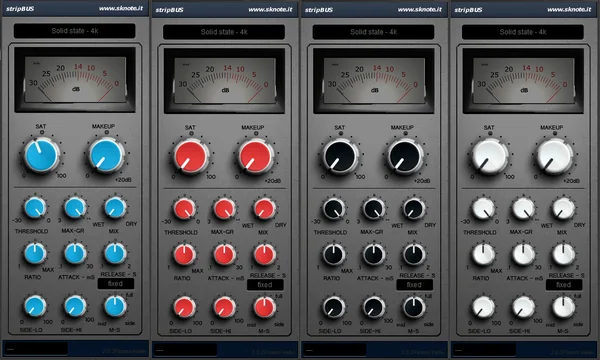Click the blue SIDE-HI knob
The width and height of the screenshot is (600, 360).
click(x=75, y=306)
